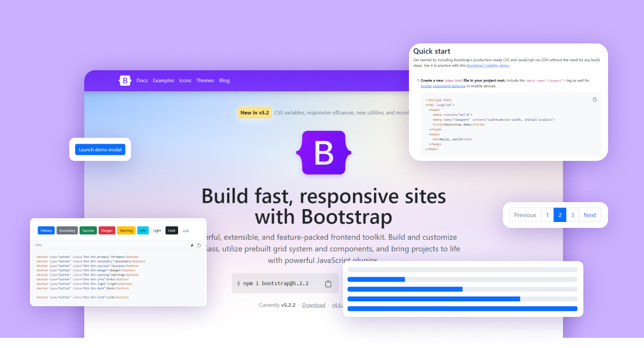Copy the HTML button code with the copy icon

199,245
